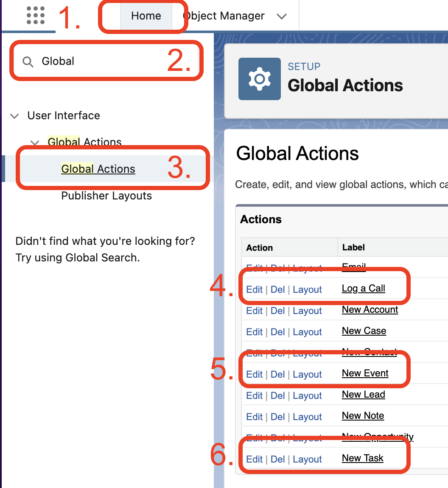This screenshot has height=488, width=448.
Task: Open the Log a Call label link
Action: [x=364, y=289]
